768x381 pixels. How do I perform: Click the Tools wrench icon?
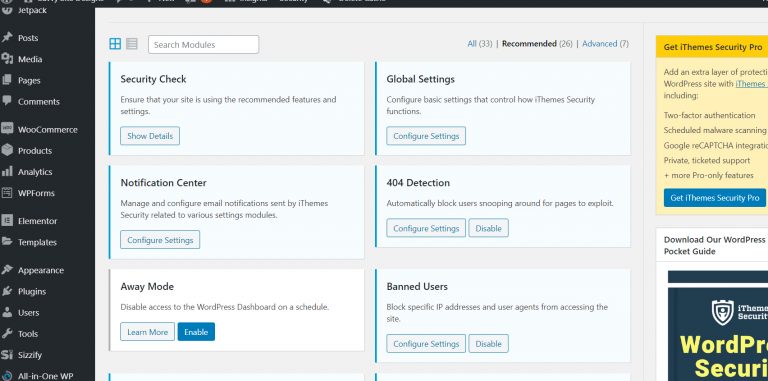(x=7, y=333)
